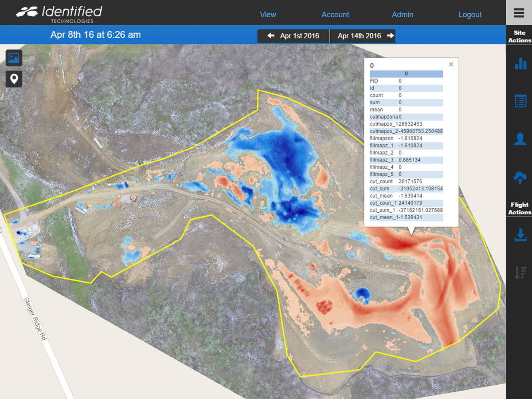532x399 pixels.
Task: Click the user profile icon in the sidebar
Action: pyautogui.click(x=520, y=139)
